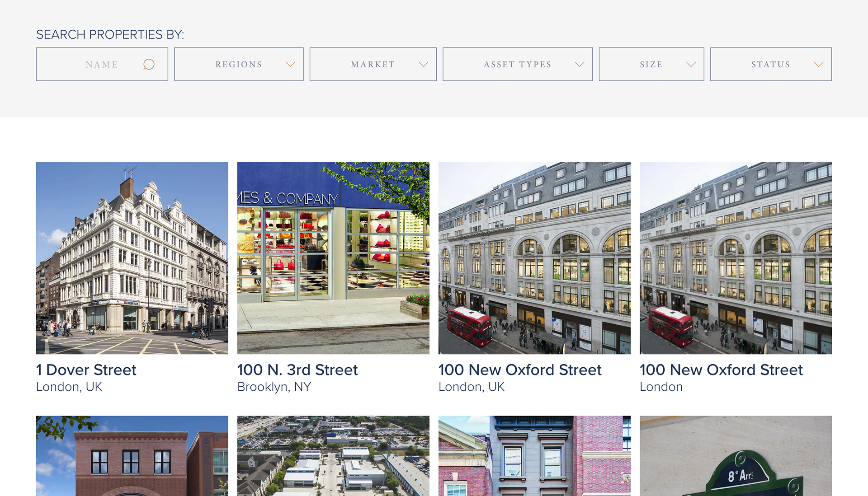Image resolution: width=868 pixels, height=496 pixels.
Task: Click 'London, UK' under 100 New Oxford Street
Action: coord(472,387)
